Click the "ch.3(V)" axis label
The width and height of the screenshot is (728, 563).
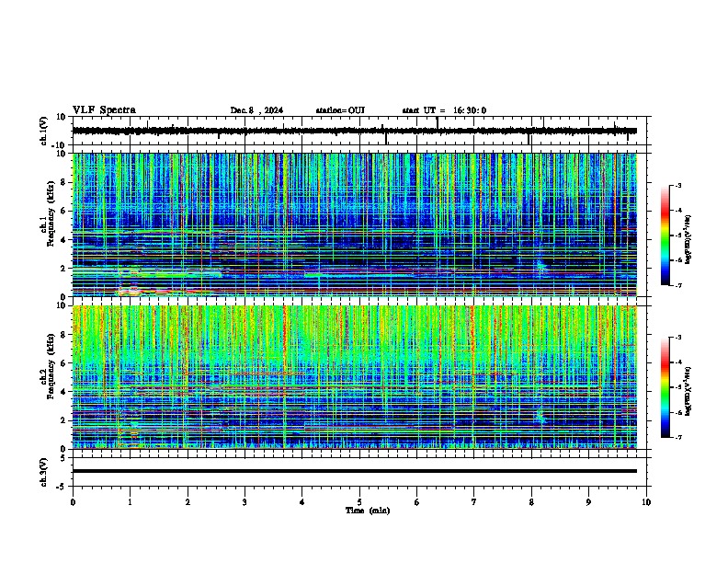[44, 472]
